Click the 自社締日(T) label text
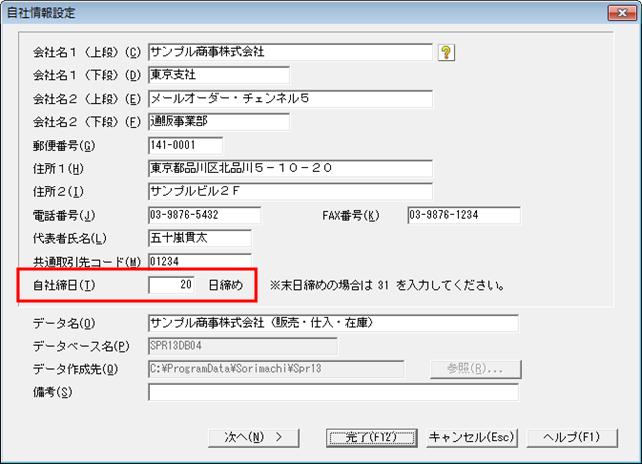 [x=64, y=285]
